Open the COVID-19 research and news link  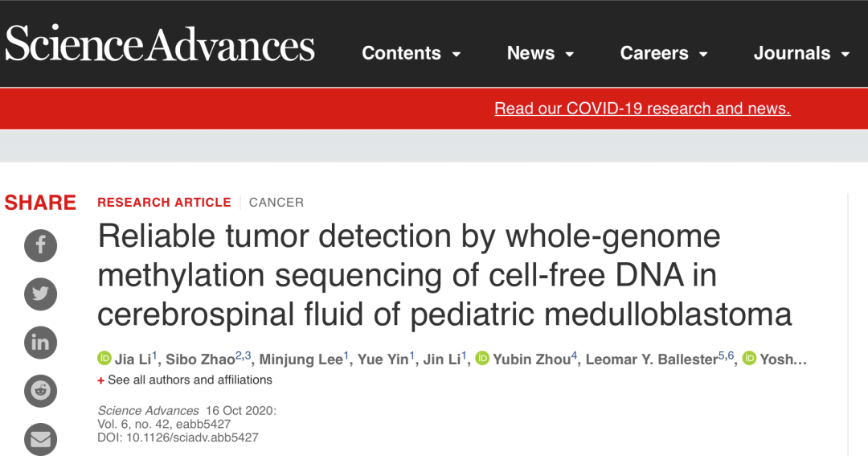642,108
